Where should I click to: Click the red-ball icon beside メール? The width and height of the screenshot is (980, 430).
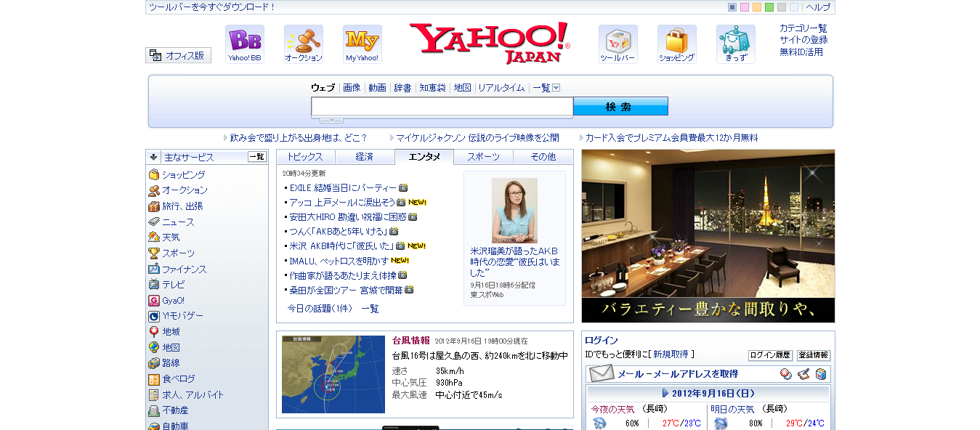(x=786, y=374)
